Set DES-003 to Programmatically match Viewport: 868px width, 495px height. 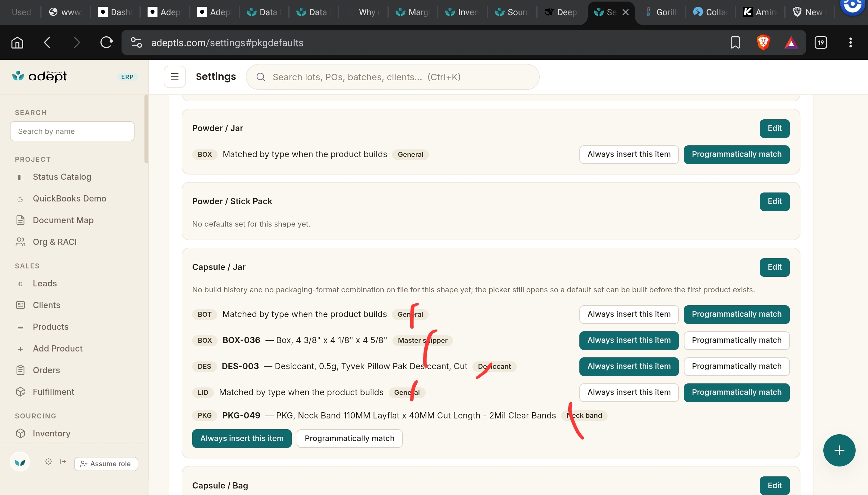tap(737, 366)
